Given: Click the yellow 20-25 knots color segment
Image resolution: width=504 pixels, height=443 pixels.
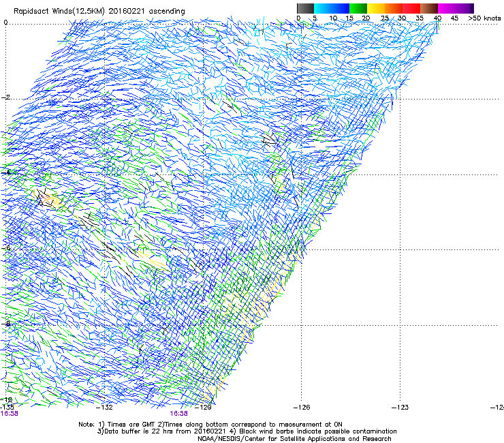Looking at the screenshot, I should click(x=376, y=8).
